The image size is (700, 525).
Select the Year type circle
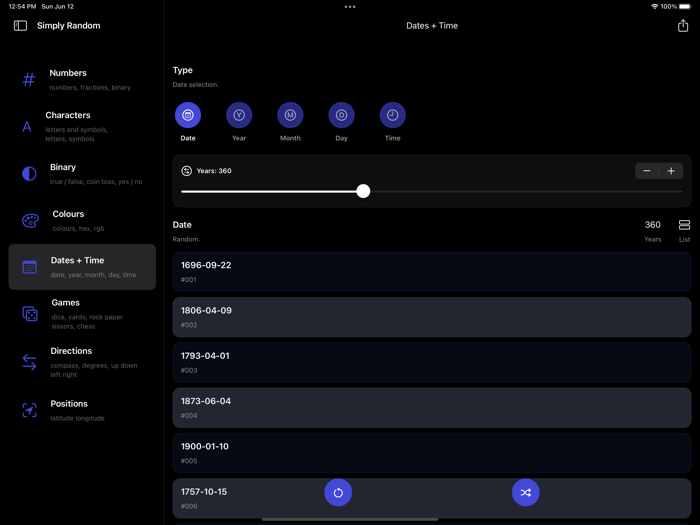239,115
